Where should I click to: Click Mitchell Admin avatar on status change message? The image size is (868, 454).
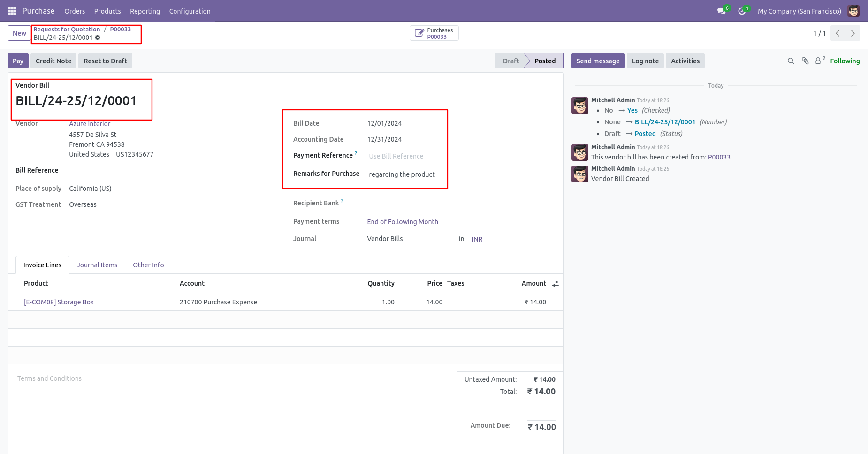coord(580,106)
